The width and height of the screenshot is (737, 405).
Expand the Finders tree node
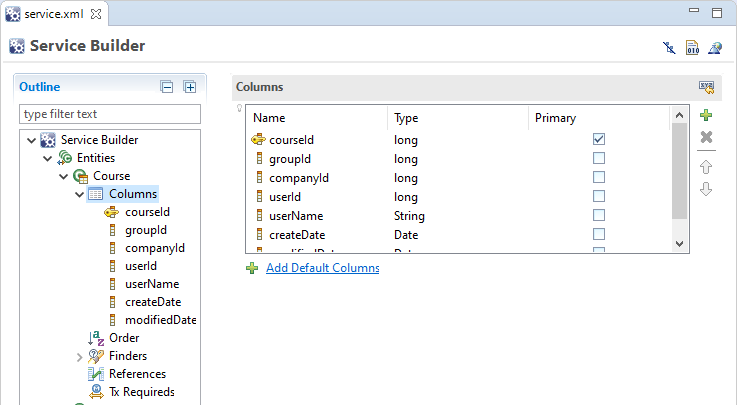[x=79, y=357]
